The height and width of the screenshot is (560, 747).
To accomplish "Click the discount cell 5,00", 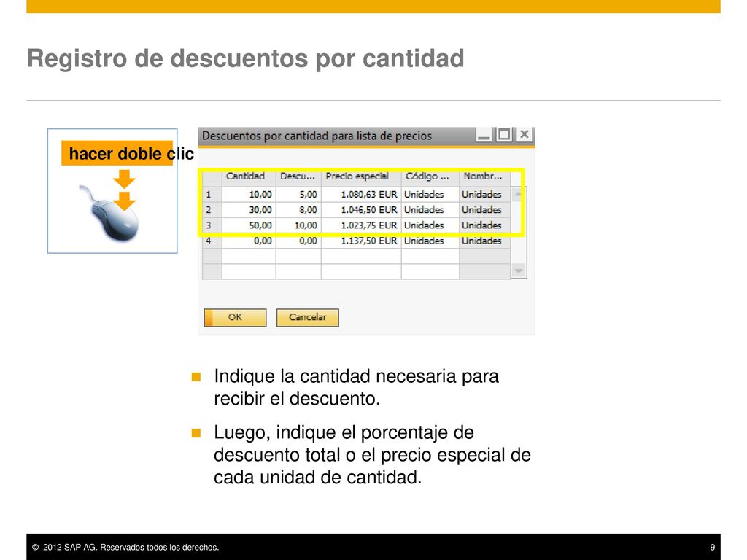I will (298, 194).
